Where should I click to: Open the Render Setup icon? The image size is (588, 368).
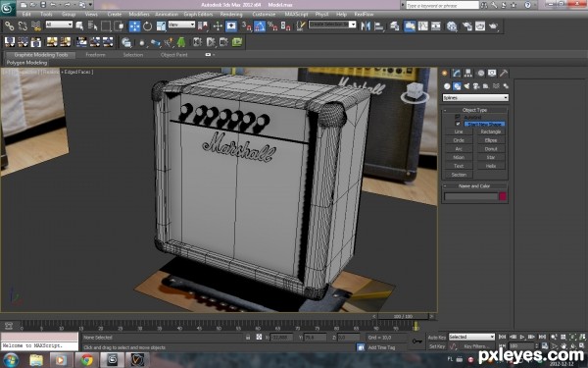pyautogui.click(x=466, y=26)
